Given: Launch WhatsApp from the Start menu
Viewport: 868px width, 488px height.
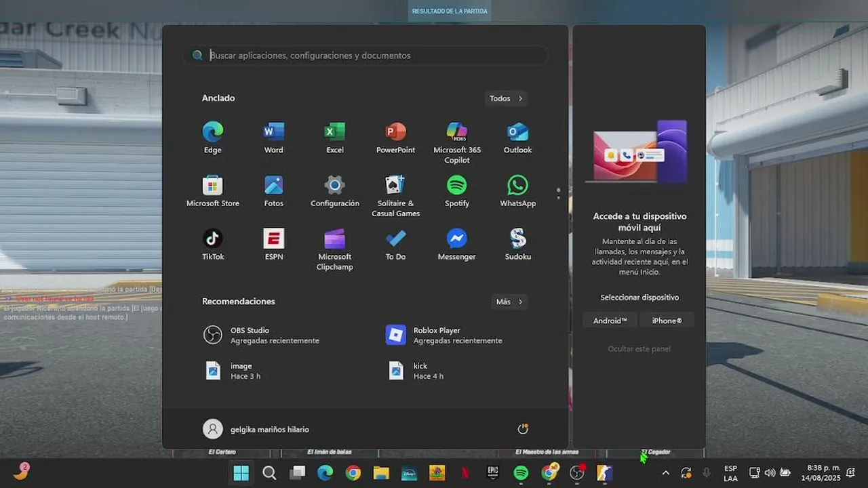Looking at the screenshot, I should click(518, 191).
